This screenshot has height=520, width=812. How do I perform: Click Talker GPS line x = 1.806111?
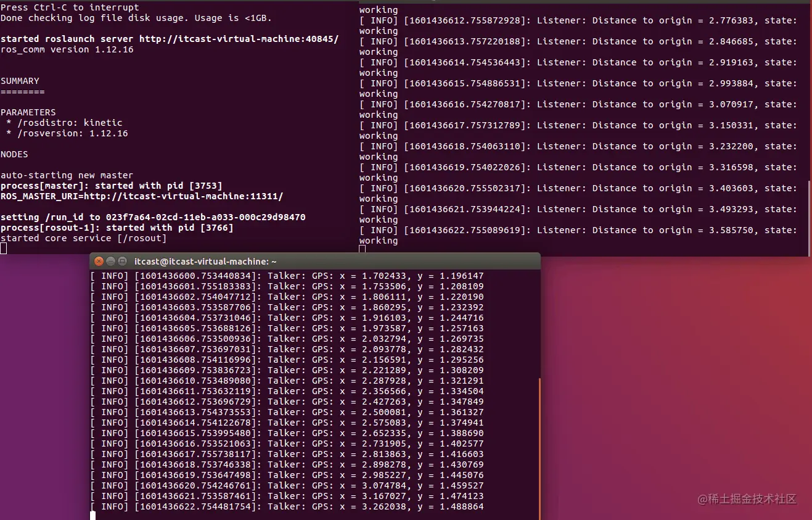(x=287, y=297)
